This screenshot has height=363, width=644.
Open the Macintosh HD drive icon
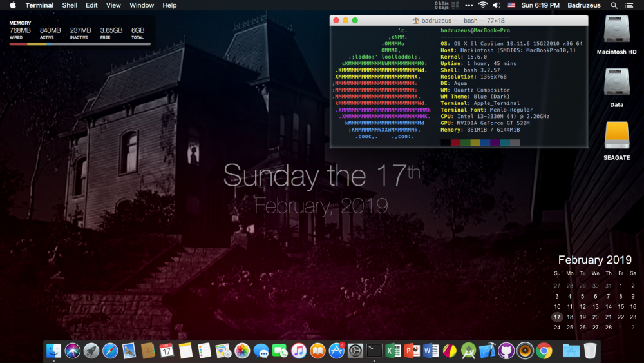click(x=616, y=30)
